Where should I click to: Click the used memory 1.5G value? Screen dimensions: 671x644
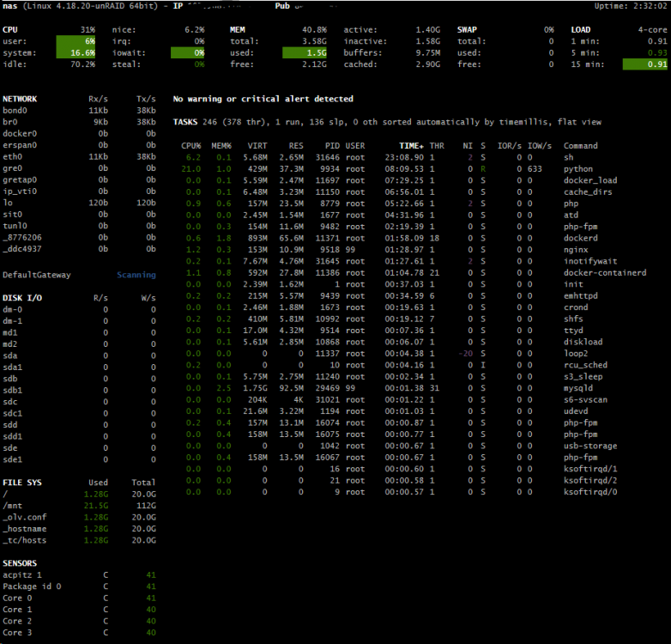[x=305, y=53]
